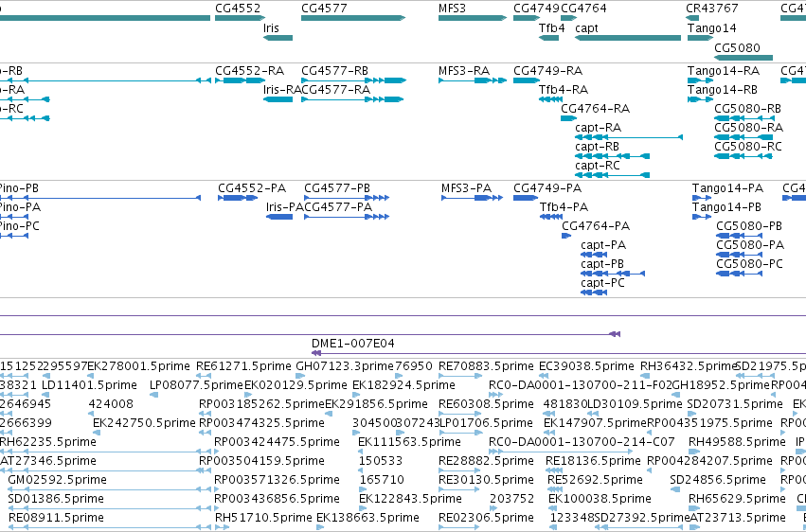Click the MFS3-PA CDS
Image resolution: width=806 pixels, height=532 pixels.
[472, 198]
